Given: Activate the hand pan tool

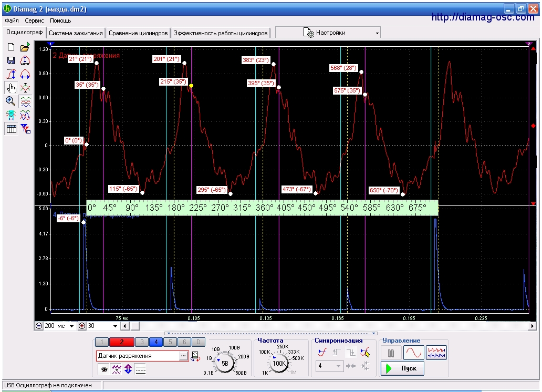Looking at the screenshot, I should tap(11, 88).
